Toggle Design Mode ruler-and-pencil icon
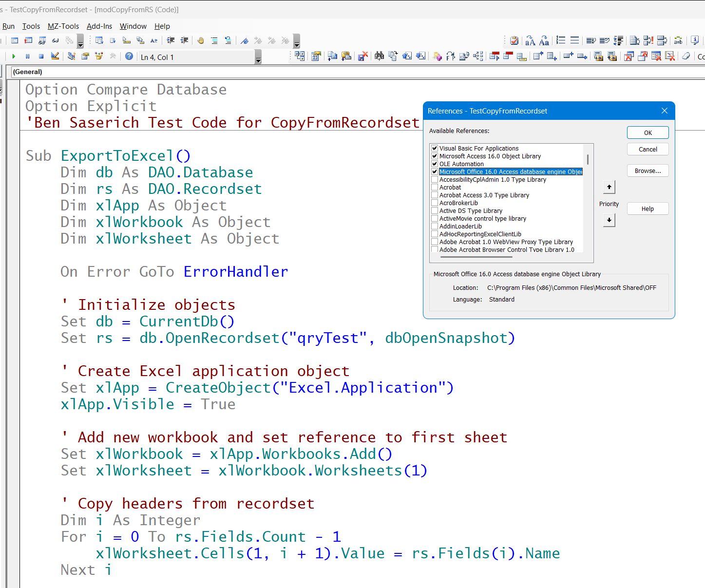Viewport: 705px width, 588px height. click(55, 56)
